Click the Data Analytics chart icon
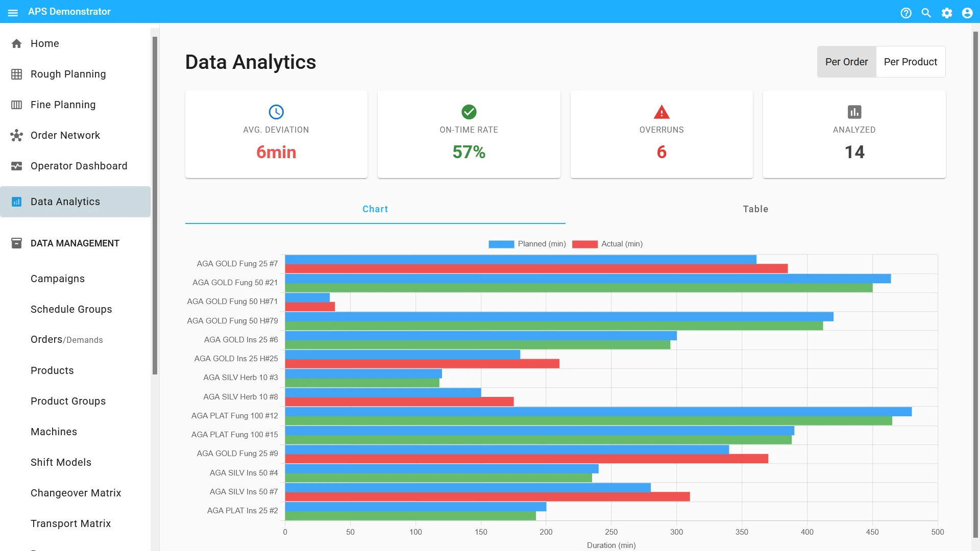The height and width of the screenshot is (551, 980). (16, 202)
